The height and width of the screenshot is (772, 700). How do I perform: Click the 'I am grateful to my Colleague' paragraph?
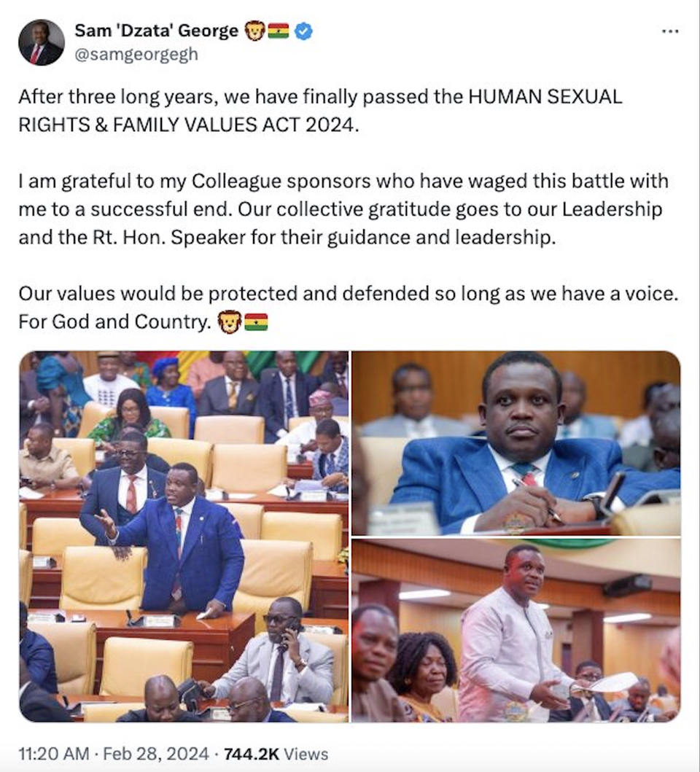(343, 209)
